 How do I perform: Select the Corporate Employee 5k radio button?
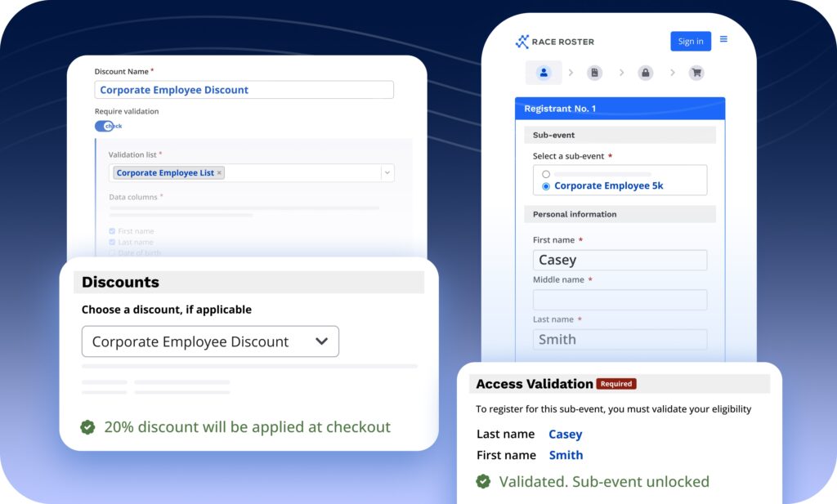[x=546, y=186]
